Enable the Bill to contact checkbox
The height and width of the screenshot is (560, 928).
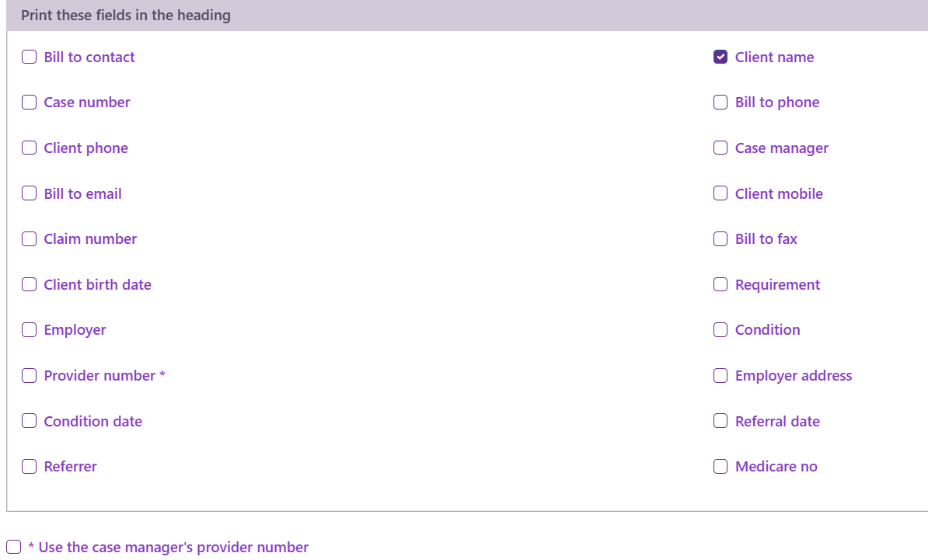(30, 57)
